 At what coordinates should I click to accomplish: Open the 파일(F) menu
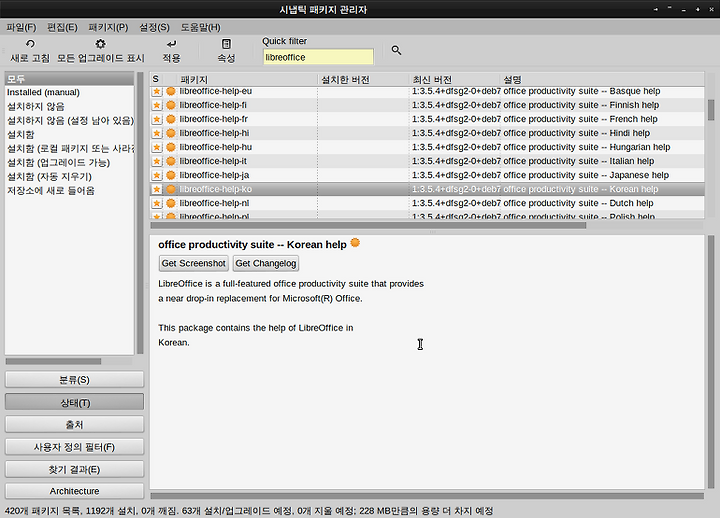click(x=21, y=27)
